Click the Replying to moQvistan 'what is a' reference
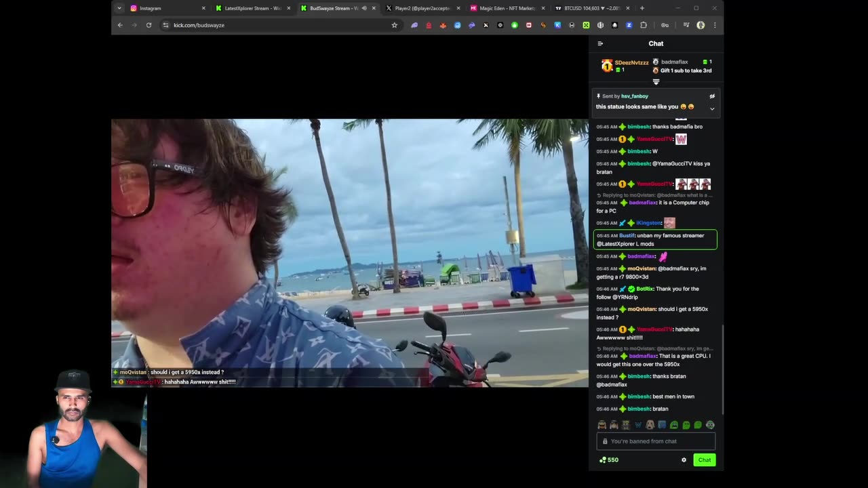This screenshot has height=488, width=868. (x=657, y=195)
